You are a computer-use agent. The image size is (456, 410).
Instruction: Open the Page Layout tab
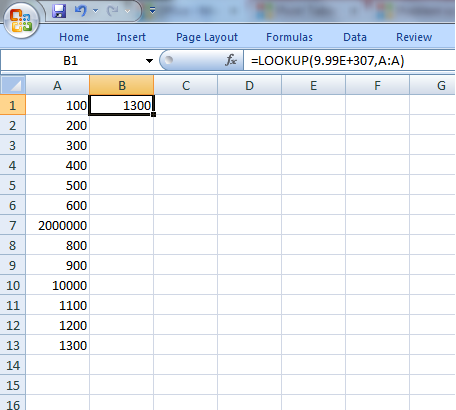[x=207, y=37]
